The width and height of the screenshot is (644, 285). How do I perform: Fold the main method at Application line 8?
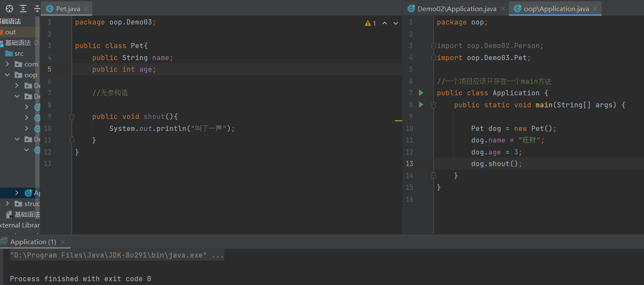[434, 105]
